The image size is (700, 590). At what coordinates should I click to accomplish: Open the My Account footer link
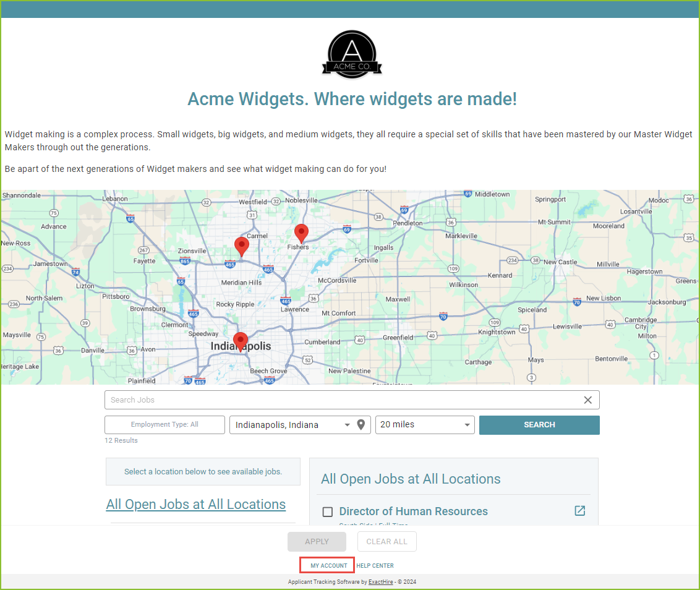(x=328, y=565)
